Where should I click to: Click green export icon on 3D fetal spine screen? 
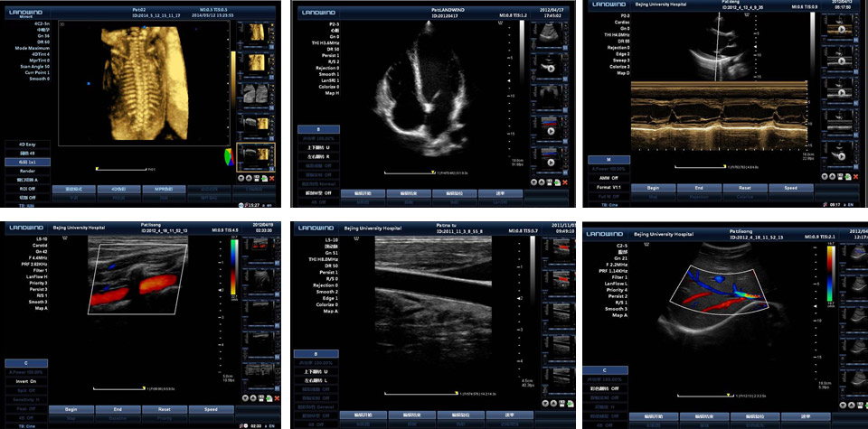[x=265, y=178]
